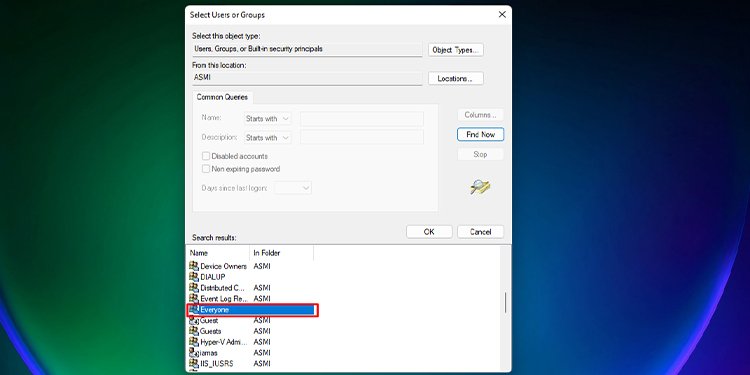Click ASMI folder cell in Device Owners row
This screenshot has height=375, width=750.
tap(262, 266)
